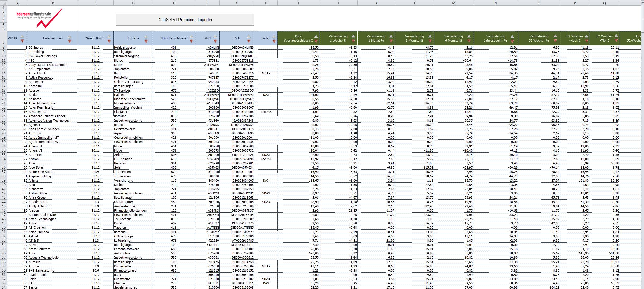Click the boersengefluester.de logo
The width and height of the screenshot is (644, 289).
point(39,18)
